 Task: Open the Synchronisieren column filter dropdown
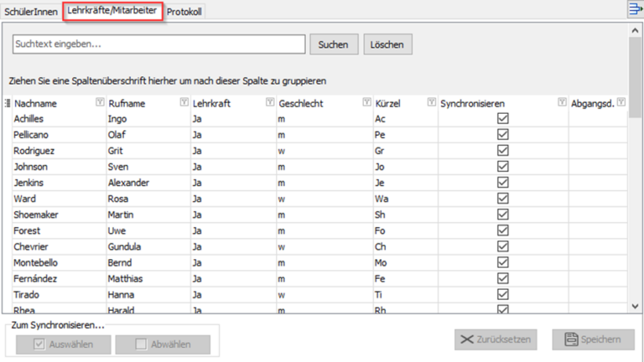562,102
